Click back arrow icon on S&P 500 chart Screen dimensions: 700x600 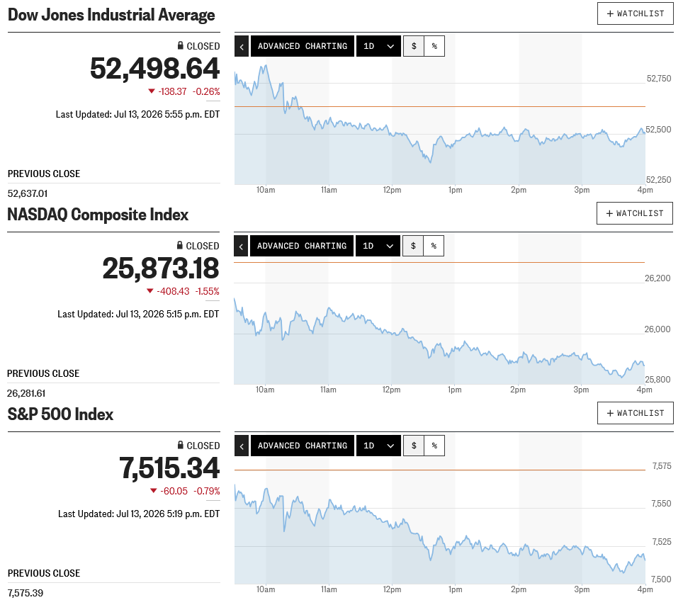click(x=242, y=446)
